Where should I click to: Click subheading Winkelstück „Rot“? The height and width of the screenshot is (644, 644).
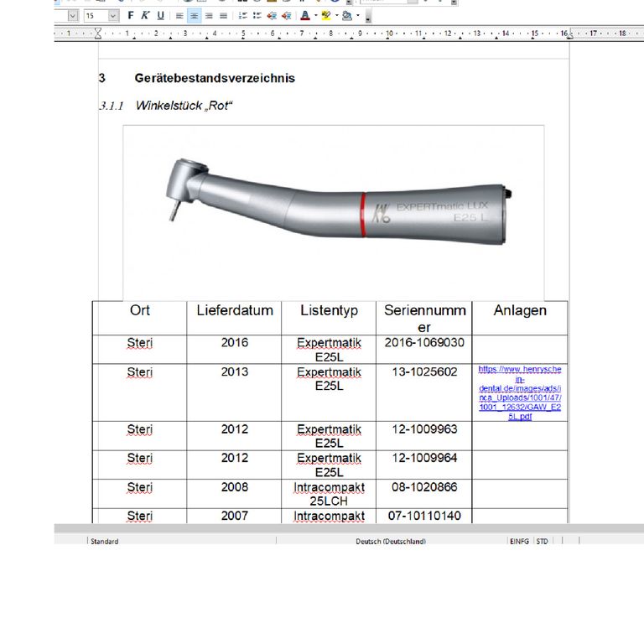click(184, 106)
